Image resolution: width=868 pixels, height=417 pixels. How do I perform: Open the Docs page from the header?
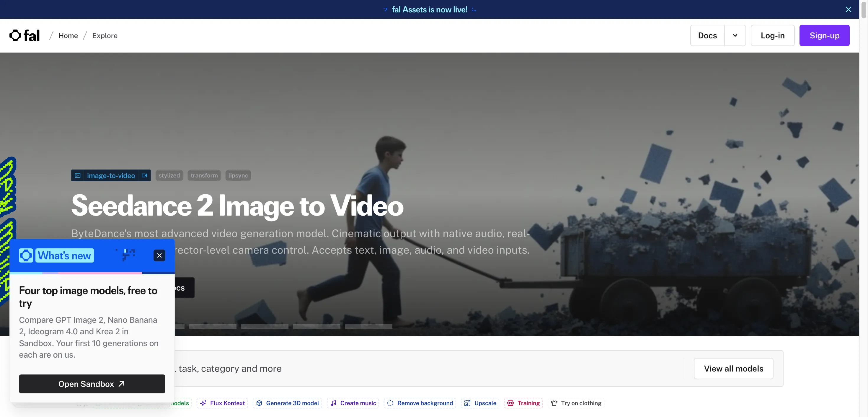point(707,35)
